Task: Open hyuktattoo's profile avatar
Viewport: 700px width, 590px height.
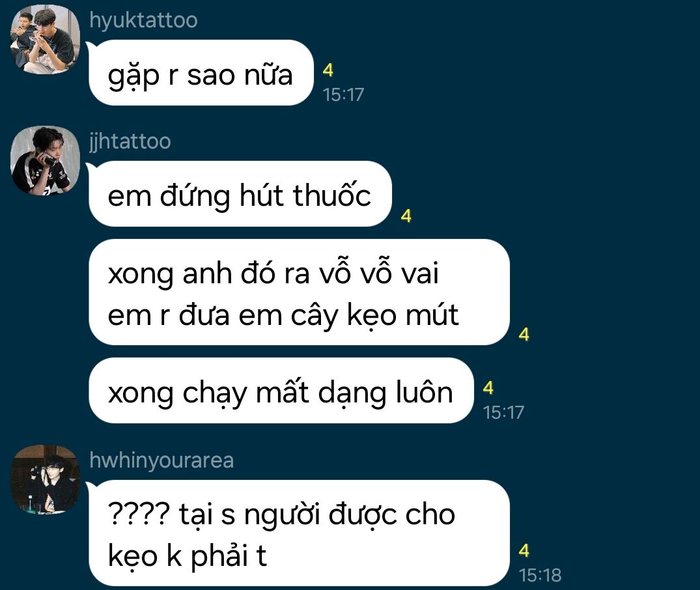Action: tap(45, 39)
